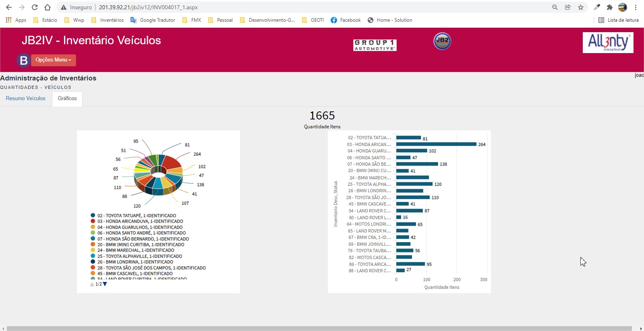Open the zoom magnifier icon in address bar
The width and height of the screenshot is (644, 331).
coord(555,7)
